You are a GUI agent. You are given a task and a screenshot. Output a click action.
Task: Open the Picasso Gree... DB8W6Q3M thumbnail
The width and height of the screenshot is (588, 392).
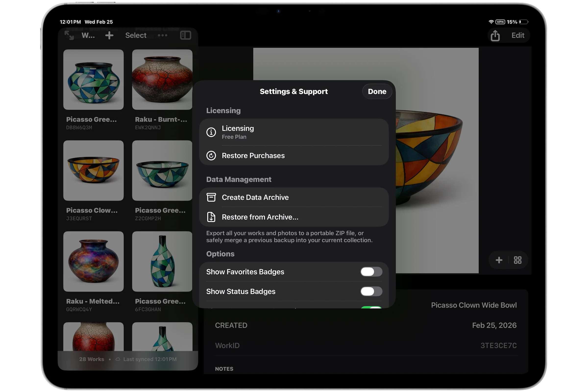(x=94, y=79)
